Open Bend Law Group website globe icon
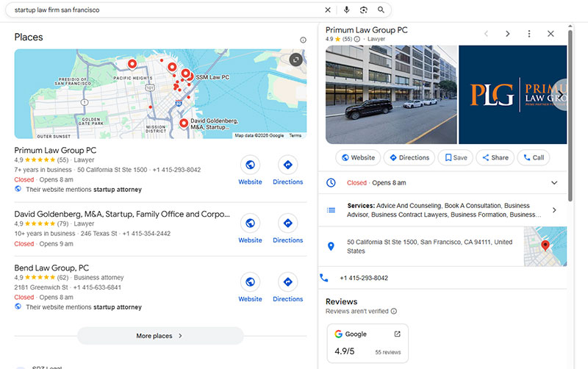The height and width of the screenshot is (369, 588). (x=250, y=282)
